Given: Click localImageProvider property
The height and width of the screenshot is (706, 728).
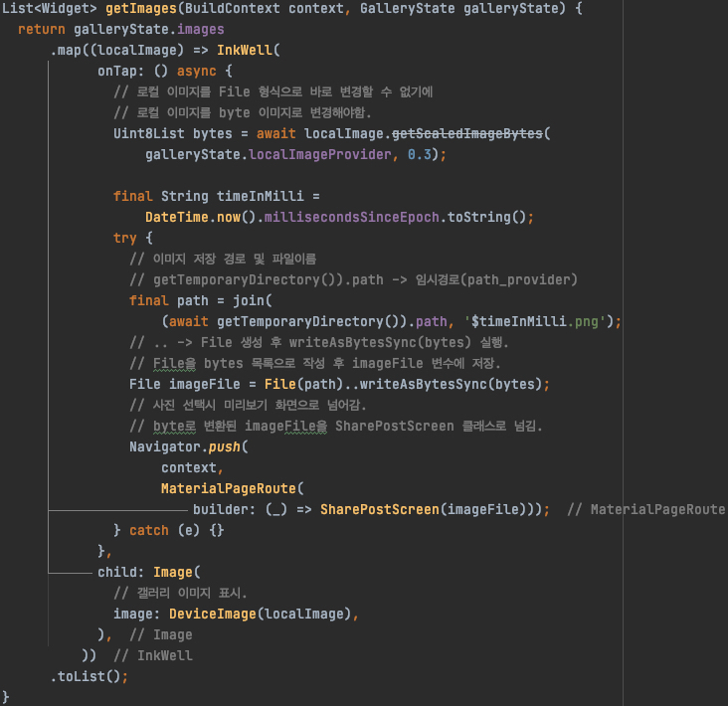Looking at the screenshot, I should tap(320, 154).
